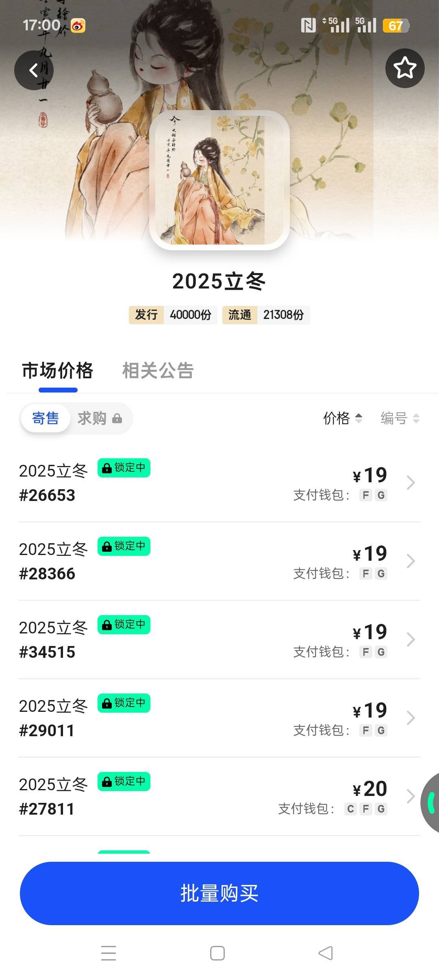Viewport: 439px width, 980px height.
Task: Tap the 2025立冬 artwork thumbnail
Action: (219, 180)
